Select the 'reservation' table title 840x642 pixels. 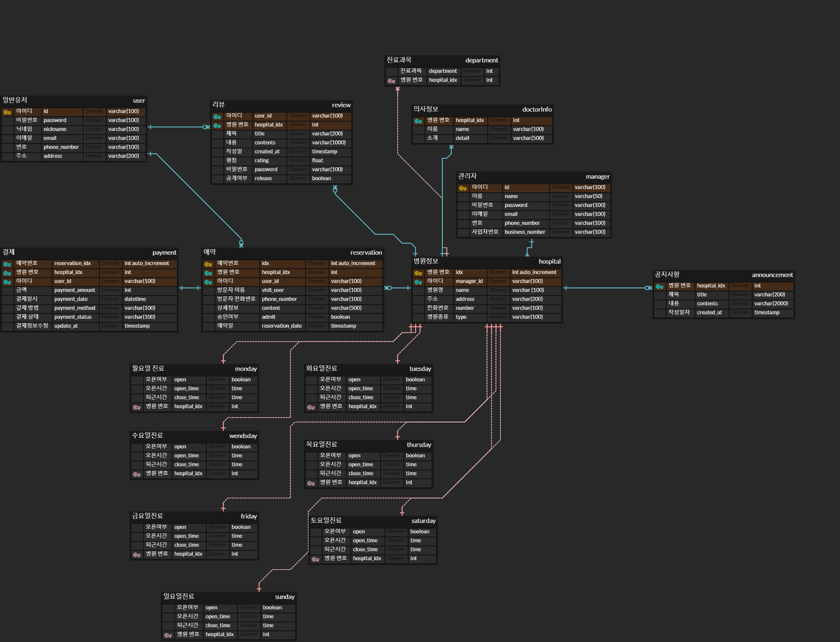point(366,253)
